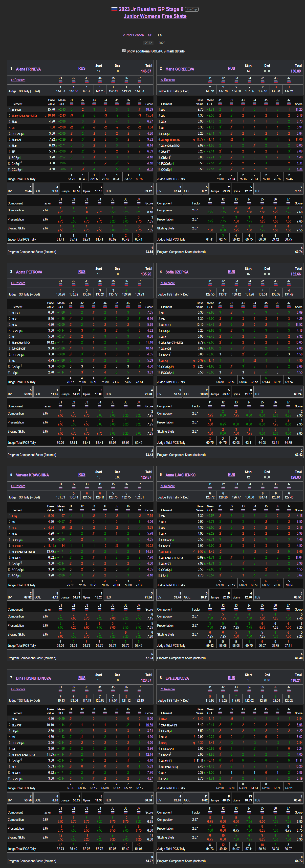Select the FS segment tab

tap(160, 35)
